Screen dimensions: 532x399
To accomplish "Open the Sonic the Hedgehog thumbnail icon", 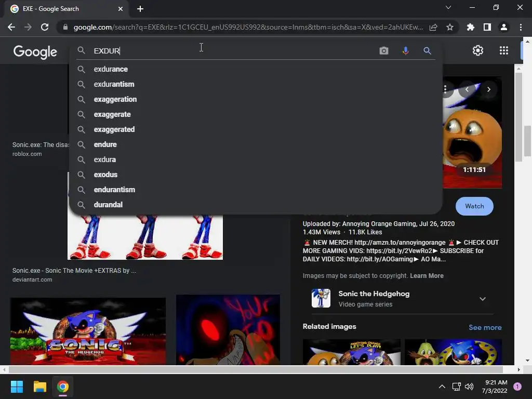I will coord(321,298).
